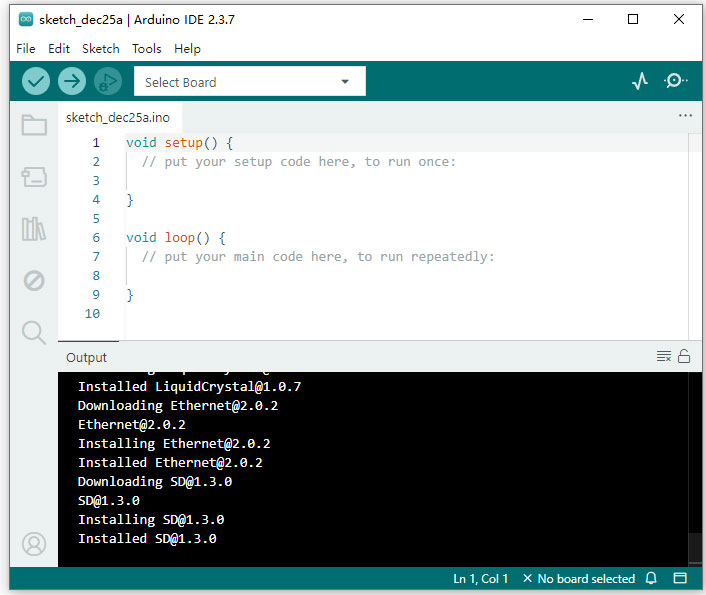
Task: Select the Output panel tab
Action: point(86,358)
